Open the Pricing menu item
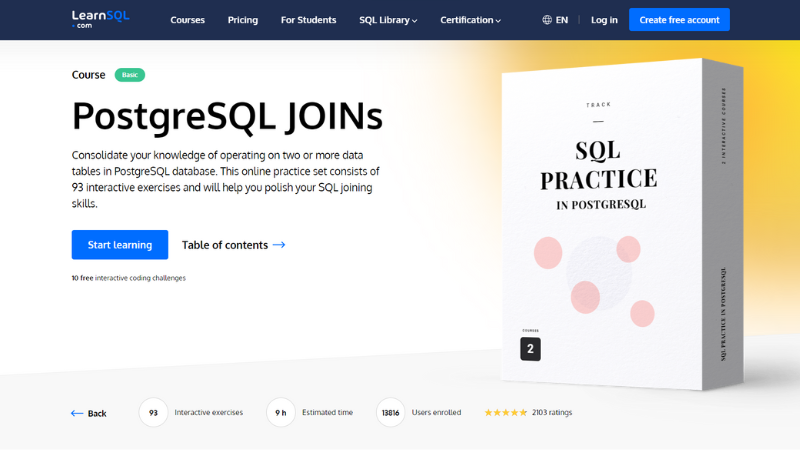The image size is (800, 450). click(243, 20)
